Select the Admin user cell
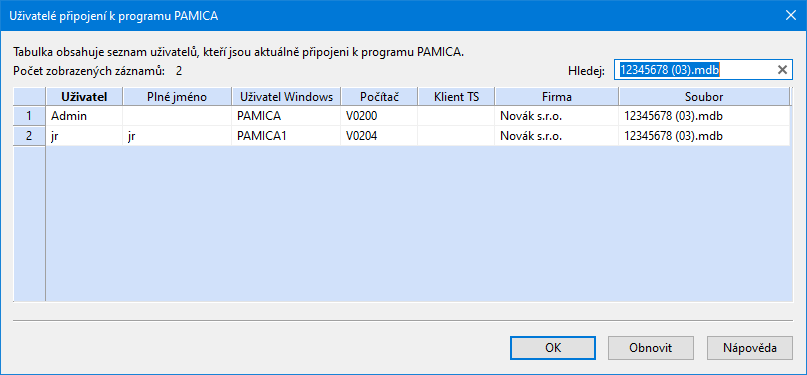Screen dimensions: 807x375 [84, 116]
